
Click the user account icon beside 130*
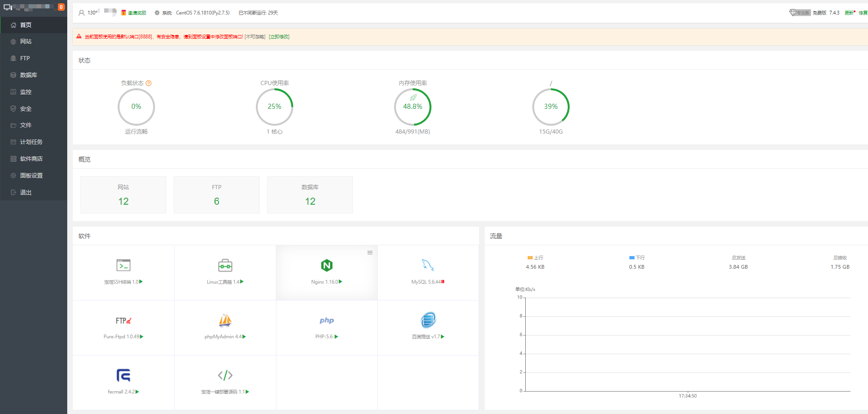82,13
